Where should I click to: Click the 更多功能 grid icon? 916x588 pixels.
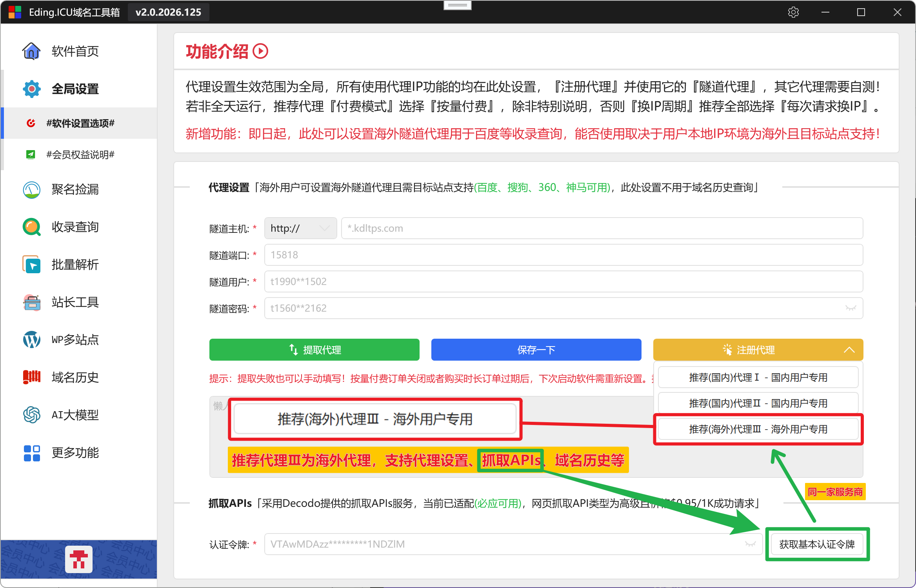click(31, 453)
